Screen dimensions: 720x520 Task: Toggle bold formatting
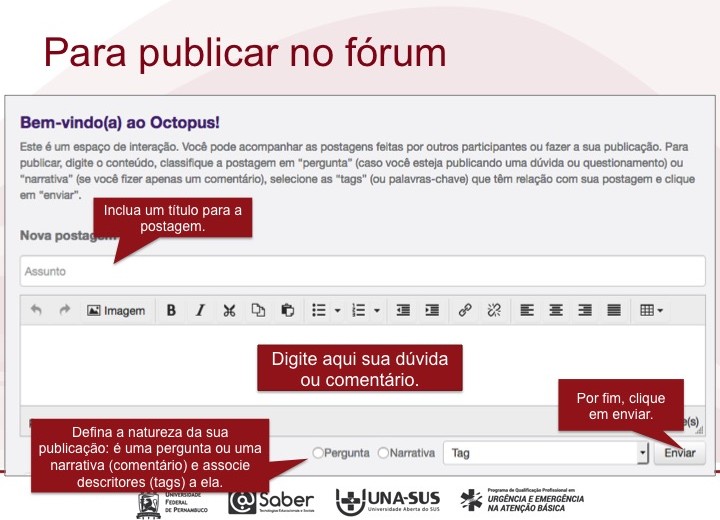pos(171,311)
